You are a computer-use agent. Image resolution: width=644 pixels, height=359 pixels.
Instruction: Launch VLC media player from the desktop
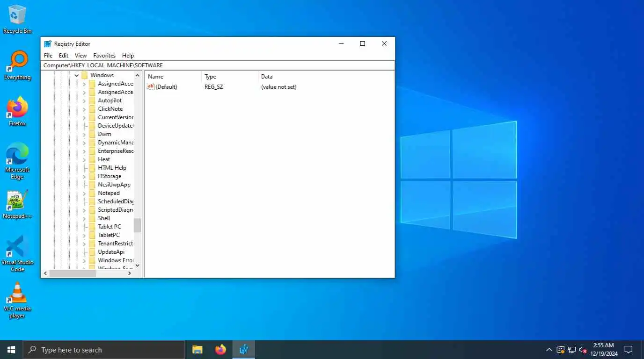tap(17, 300)
